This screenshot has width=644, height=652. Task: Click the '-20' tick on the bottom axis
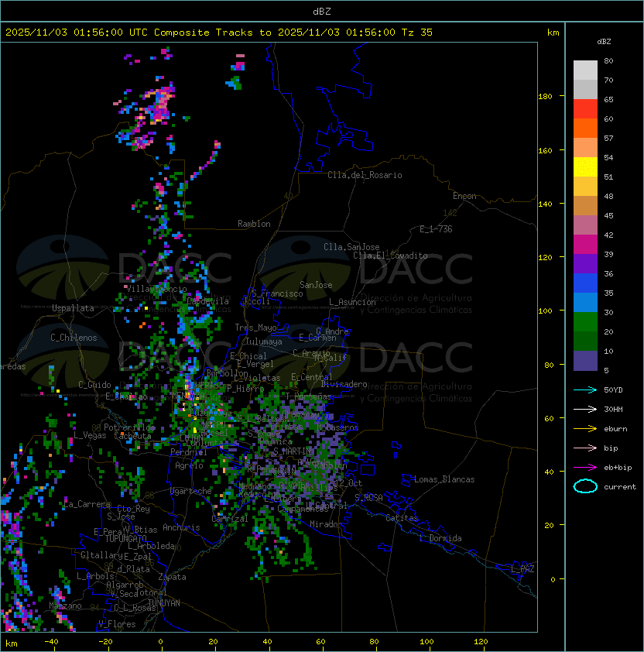105,642
